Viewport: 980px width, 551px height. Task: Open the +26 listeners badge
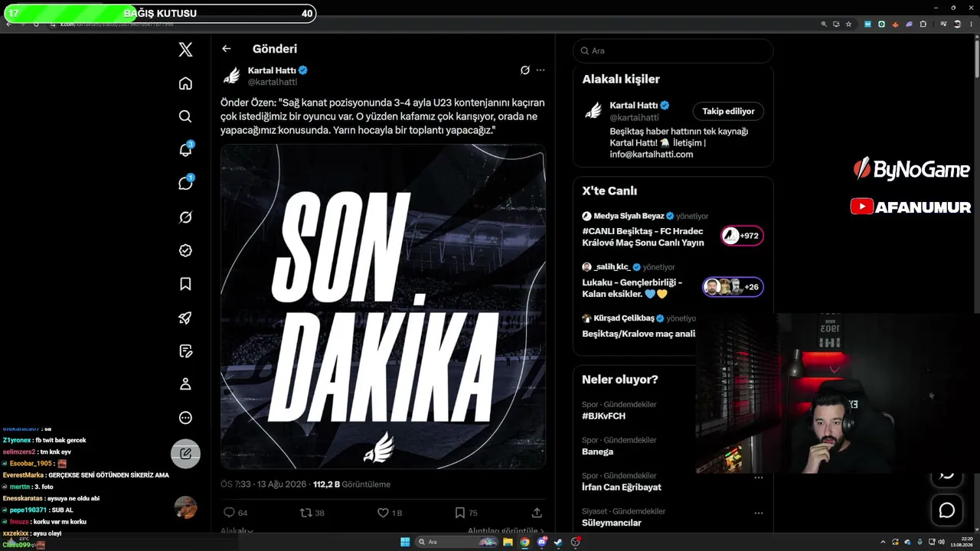click(733, 287)
